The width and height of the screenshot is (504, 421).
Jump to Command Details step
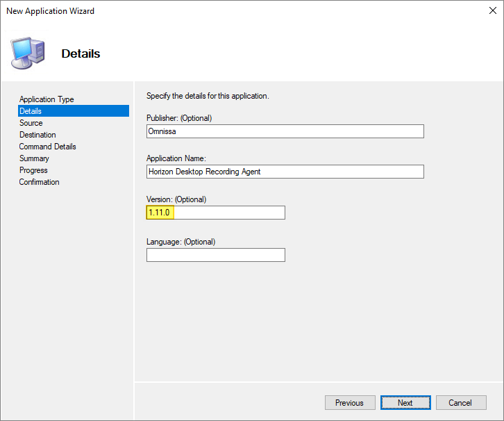pyautogui.click(x=48, y=147)
